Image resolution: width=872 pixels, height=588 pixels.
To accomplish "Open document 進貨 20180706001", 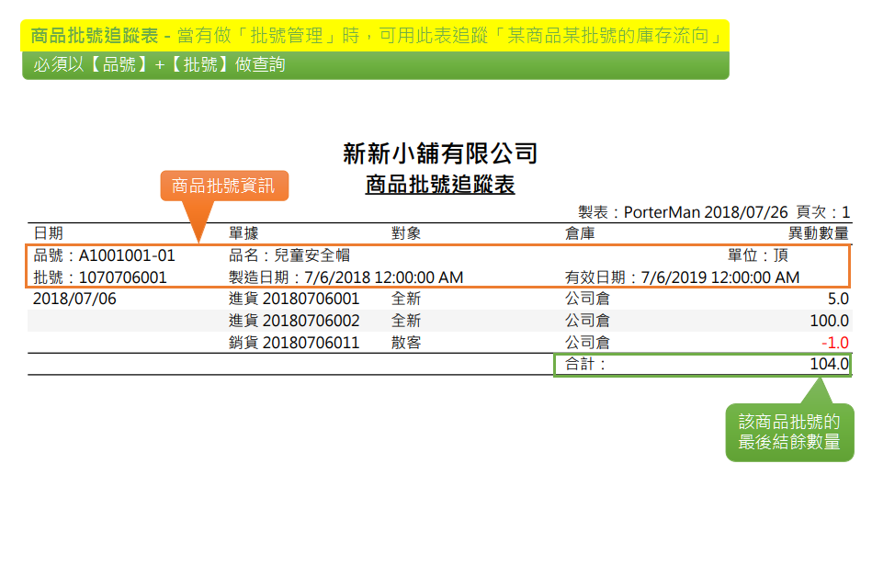I will (294, 299).
